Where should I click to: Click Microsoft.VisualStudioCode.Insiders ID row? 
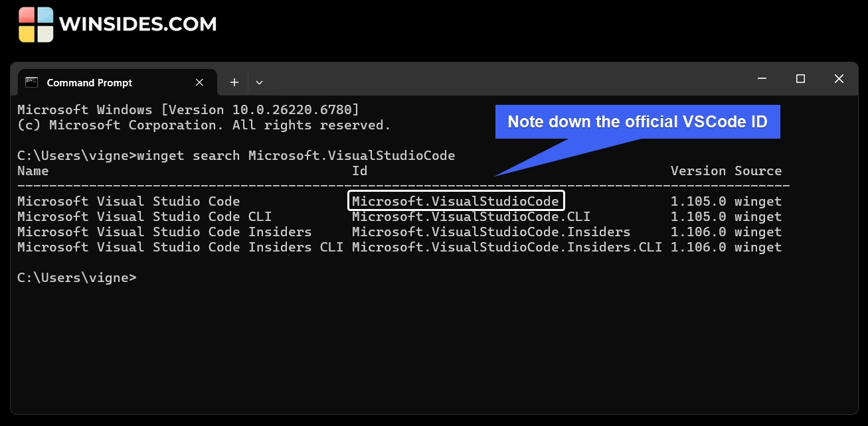point(491,232)
